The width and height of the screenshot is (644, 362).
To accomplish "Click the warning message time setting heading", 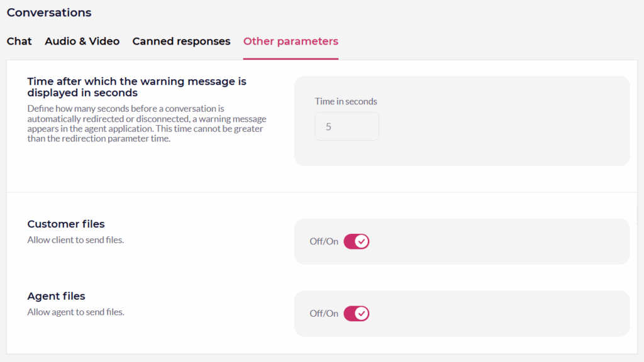I will [136, 87].
